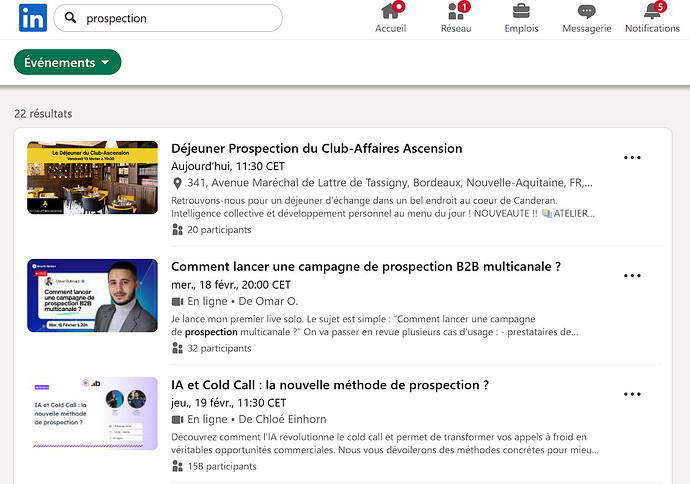Open options menu for B2B multicanale event

tap(632, 275)
